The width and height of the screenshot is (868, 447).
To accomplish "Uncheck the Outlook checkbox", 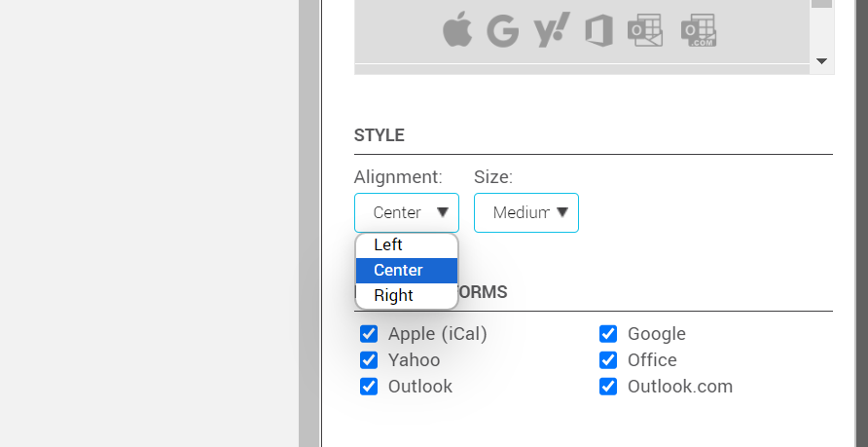I will [x=369, y=387].
